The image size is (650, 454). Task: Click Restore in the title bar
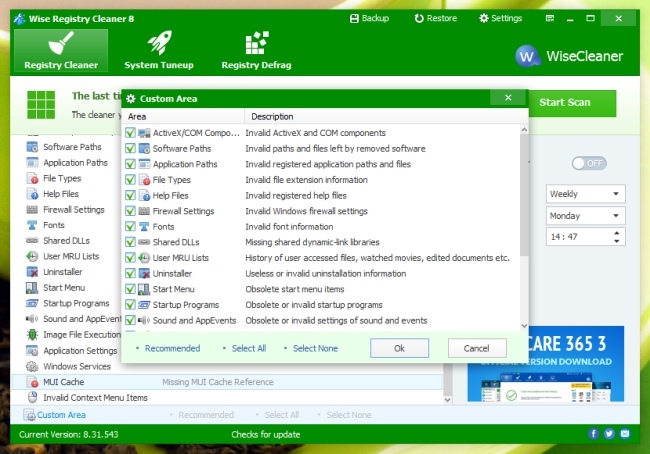tap(436, 18)
